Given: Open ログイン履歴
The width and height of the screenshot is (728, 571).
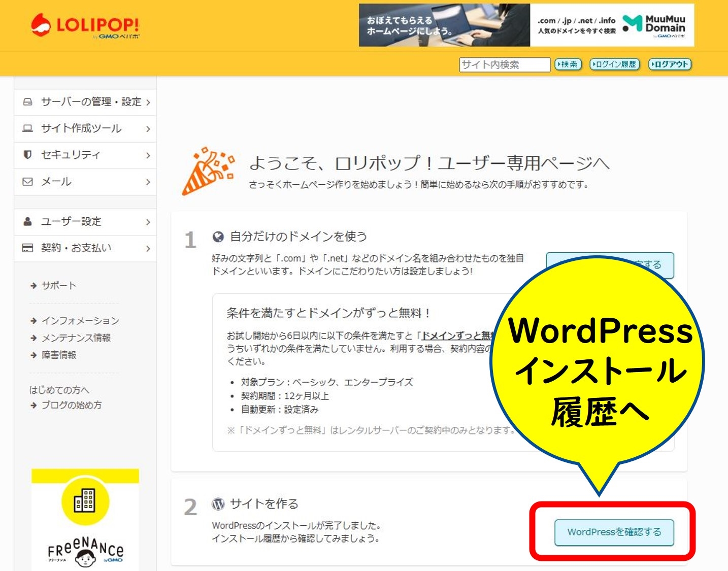Looking at the screenshot, I should click(614, 64).
